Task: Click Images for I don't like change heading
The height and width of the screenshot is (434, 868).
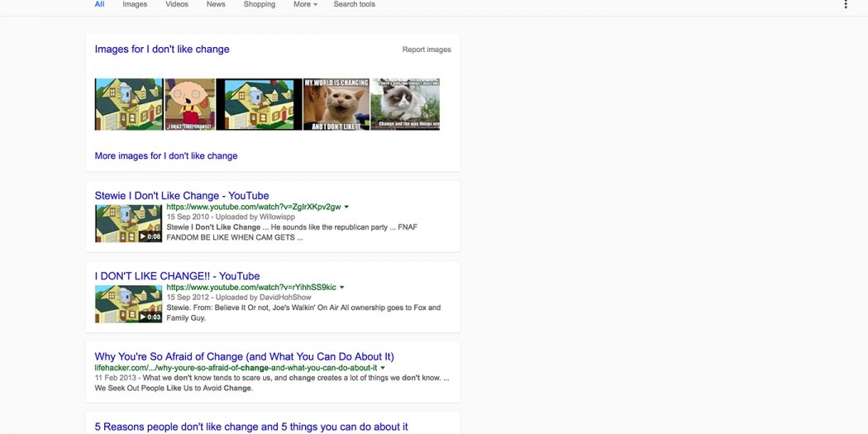Action: 162,50
